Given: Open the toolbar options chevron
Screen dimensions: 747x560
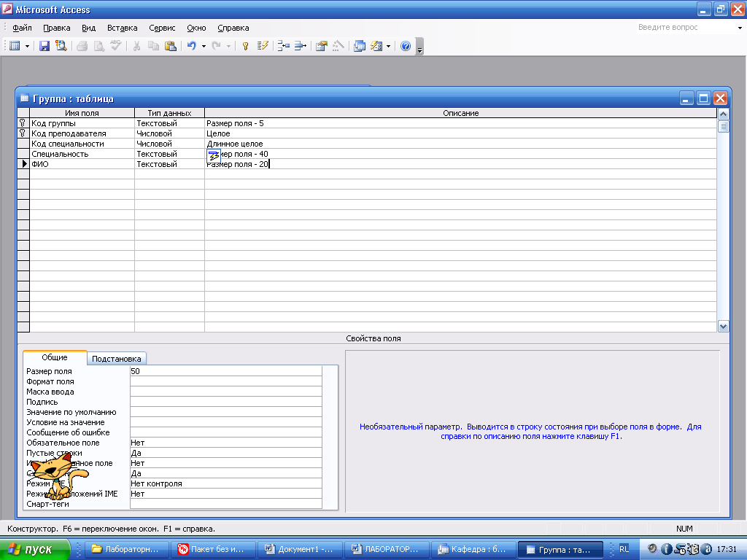Looking at the screenshot, I should tap(419, 47).
